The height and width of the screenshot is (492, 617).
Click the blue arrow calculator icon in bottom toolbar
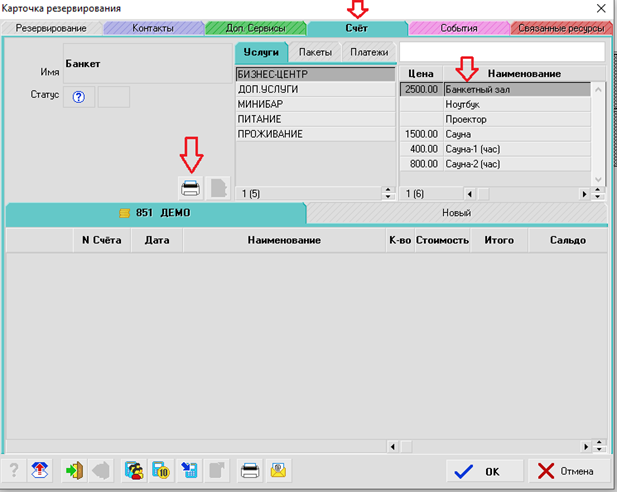pos(191,470)
